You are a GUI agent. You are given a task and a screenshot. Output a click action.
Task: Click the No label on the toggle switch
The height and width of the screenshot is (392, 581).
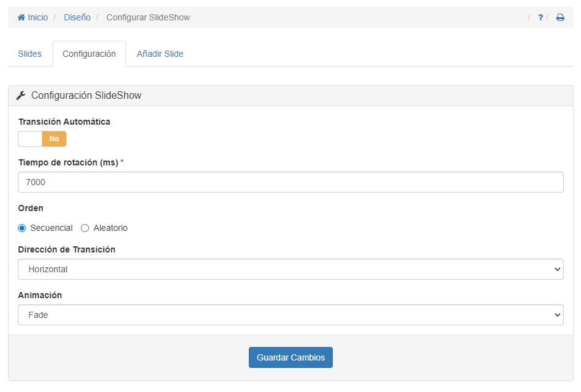pyautogui.click(x=54, y=138)
